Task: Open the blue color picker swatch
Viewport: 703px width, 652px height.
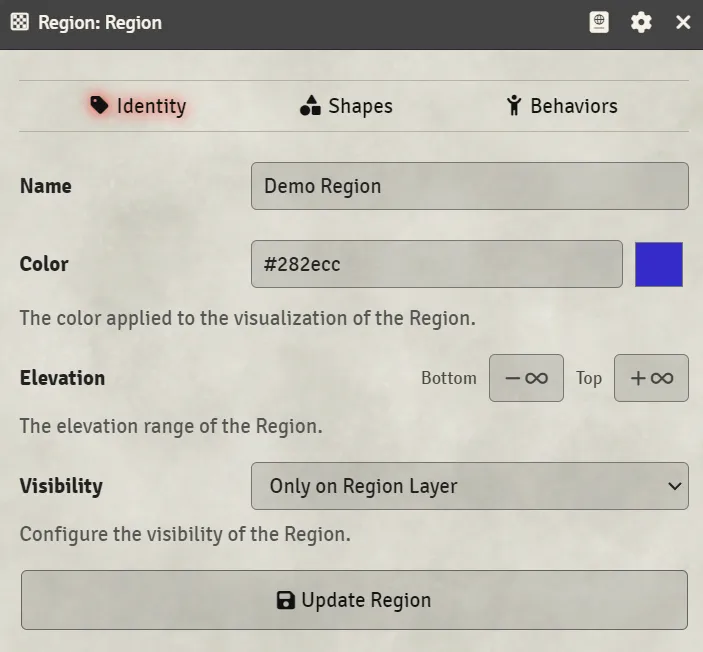Action: (659, 265)
